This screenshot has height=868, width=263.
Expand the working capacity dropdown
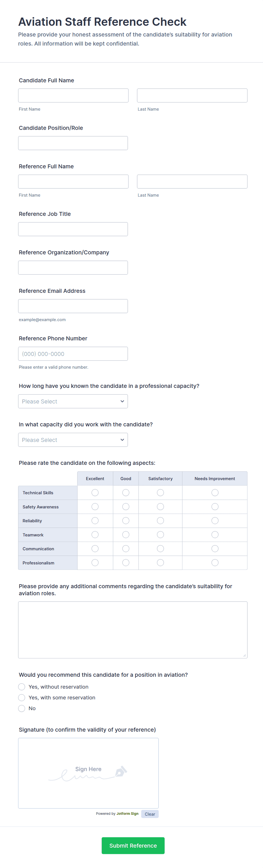[73, 440]
